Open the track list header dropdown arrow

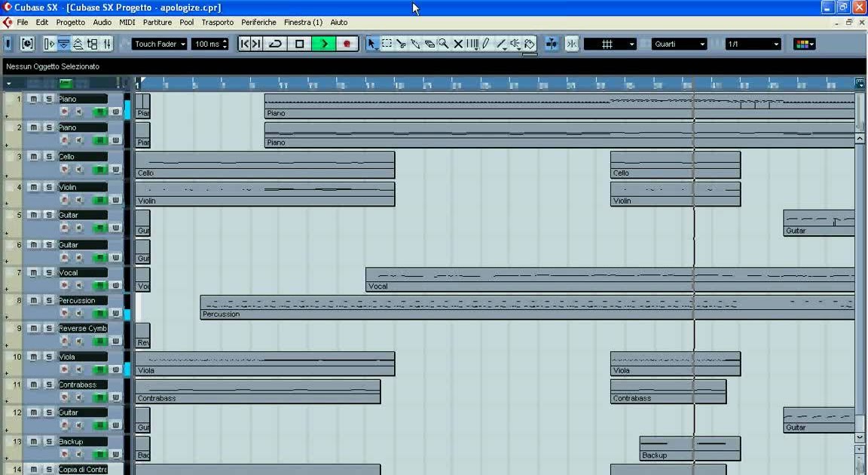point(8,84)
